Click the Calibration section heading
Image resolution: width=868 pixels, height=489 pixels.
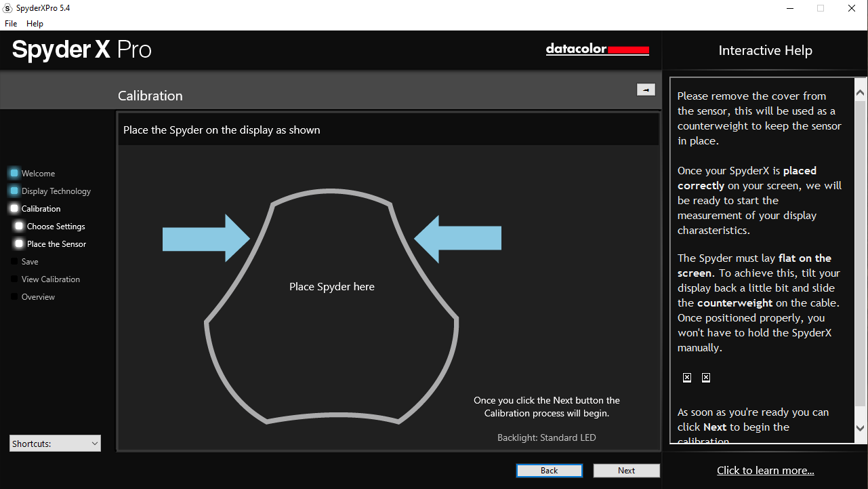[150, 96]
